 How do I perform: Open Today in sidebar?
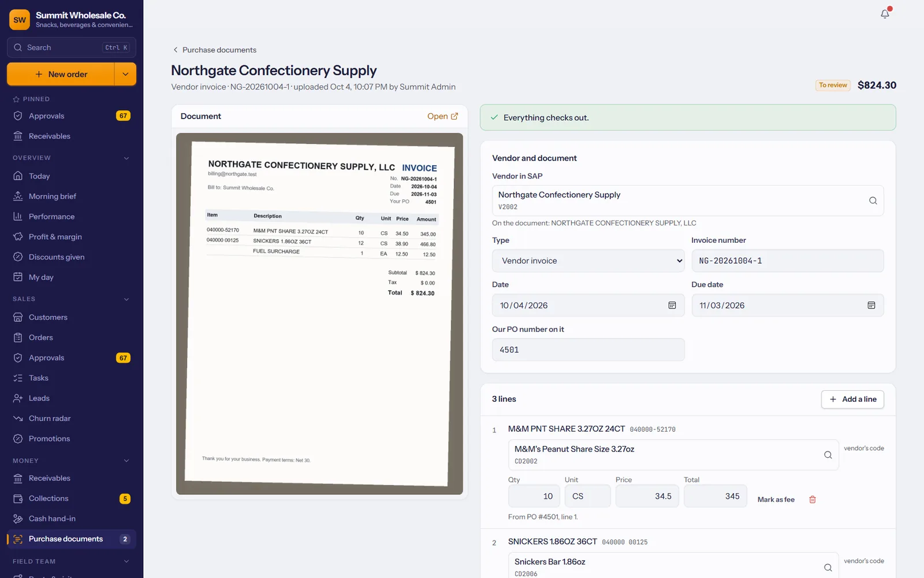pos(72,176)
